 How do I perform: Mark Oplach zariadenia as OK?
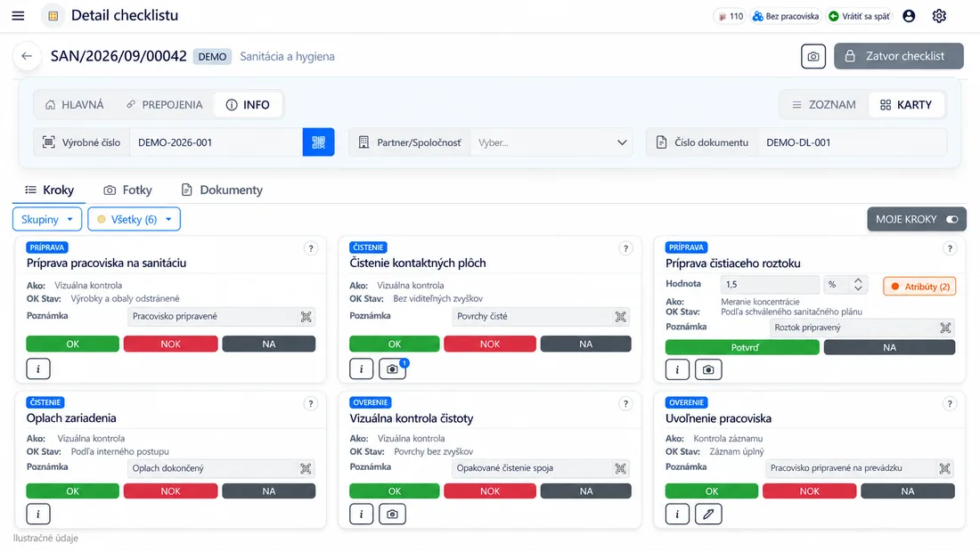[x=72, y=491]
